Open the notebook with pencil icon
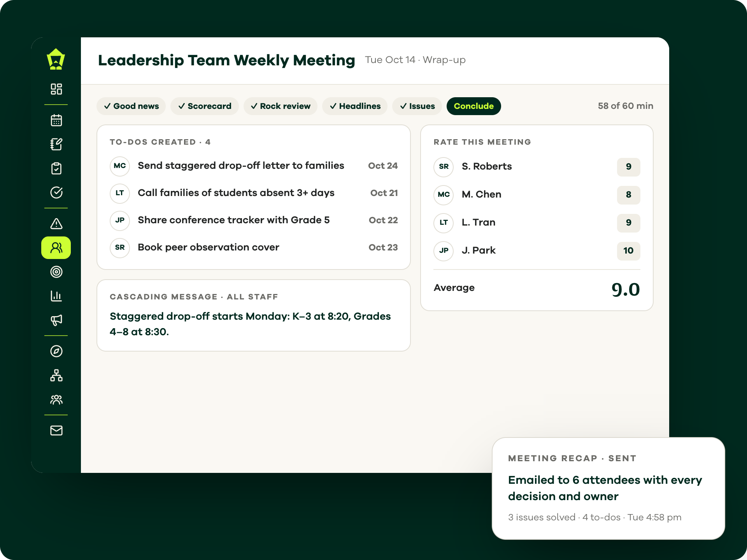The height and width of the screenshot is (560, 747). pos(56,144)
